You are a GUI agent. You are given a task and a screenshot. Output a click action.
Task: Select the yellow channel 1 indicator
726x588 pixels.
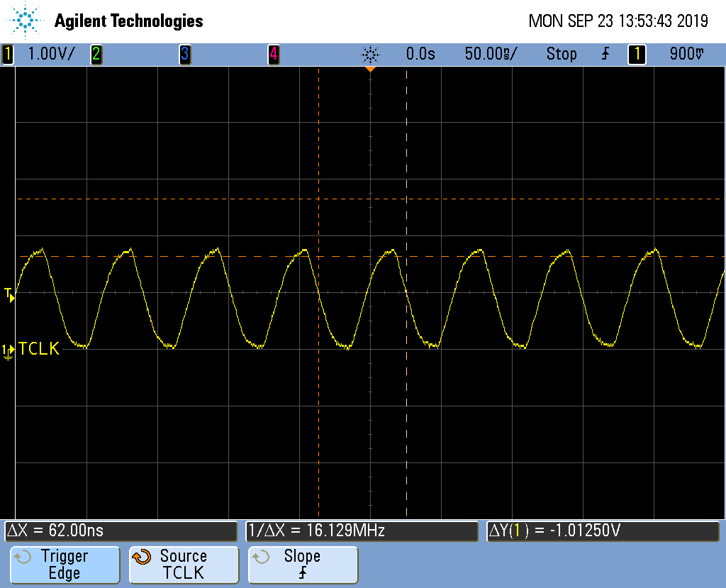8,54
